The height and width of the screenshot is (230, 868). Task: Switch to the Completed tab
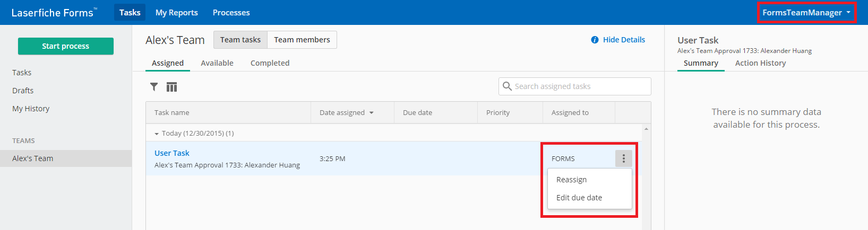click(270, 63)
